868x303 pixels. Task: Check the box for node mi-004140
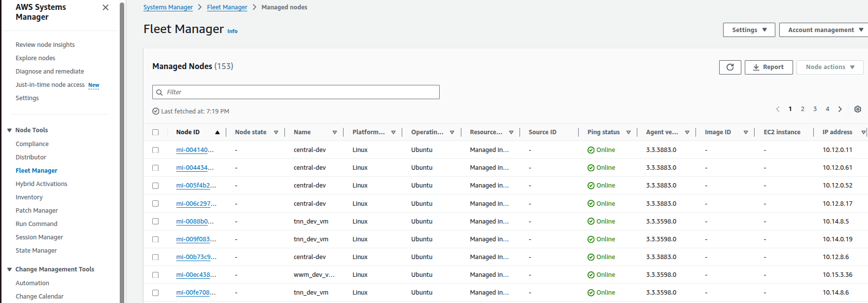[x=156, y=150]
